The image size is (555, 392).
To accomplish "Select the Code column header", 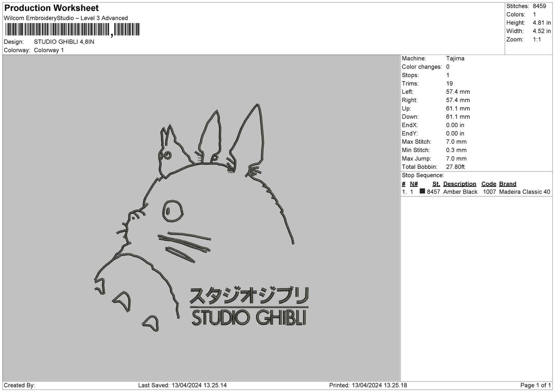I will tap(488, 184).
